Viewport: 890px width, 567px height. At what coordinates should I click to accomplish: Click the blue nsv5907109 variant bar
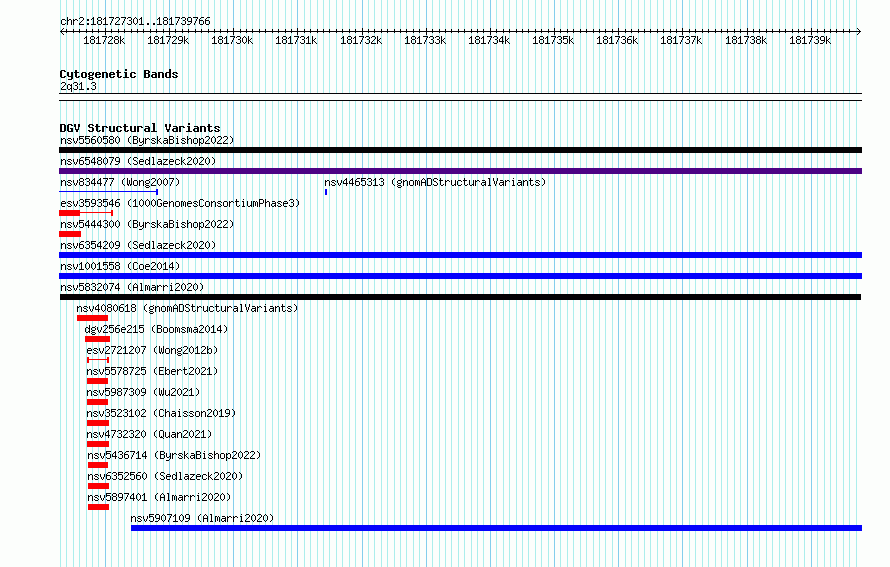point(497,528)
